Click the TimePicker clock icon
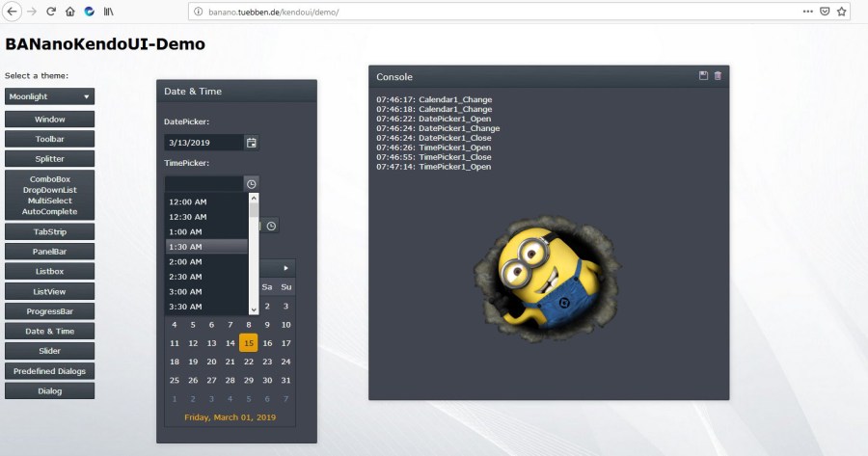Image resolution: width=868 pixels, height=456 pixels. 251,183
